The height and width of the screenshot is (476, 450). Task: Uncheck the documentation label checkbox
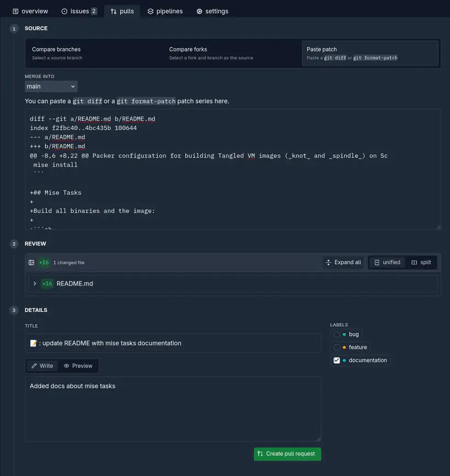[x=336, y=360]
